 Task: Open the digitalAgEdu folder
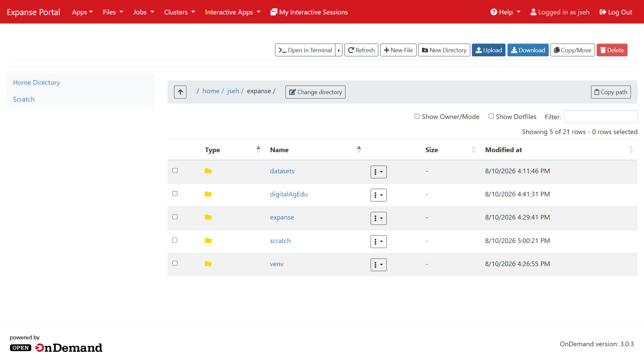point(289,194)
